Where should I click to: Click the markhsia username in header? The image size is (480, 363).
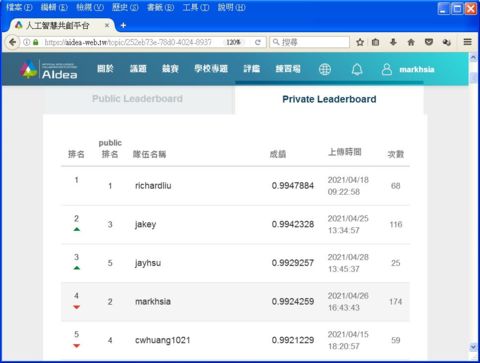pos(417,70)
